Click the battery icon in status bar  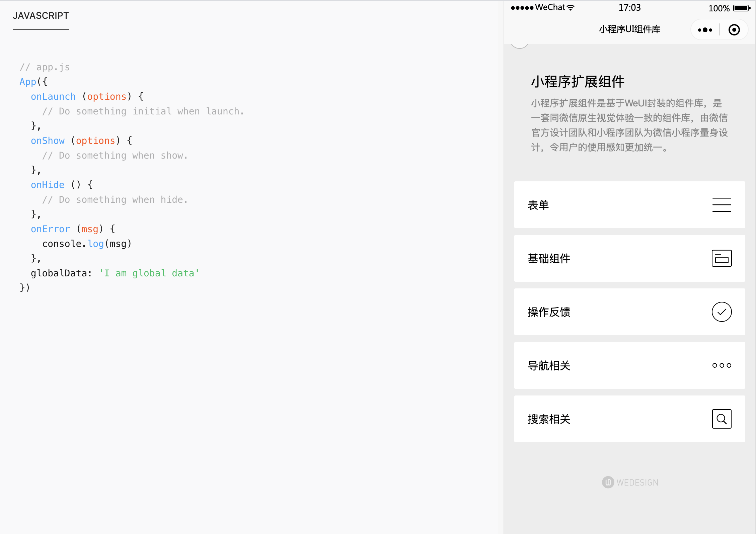pos(742,8)
